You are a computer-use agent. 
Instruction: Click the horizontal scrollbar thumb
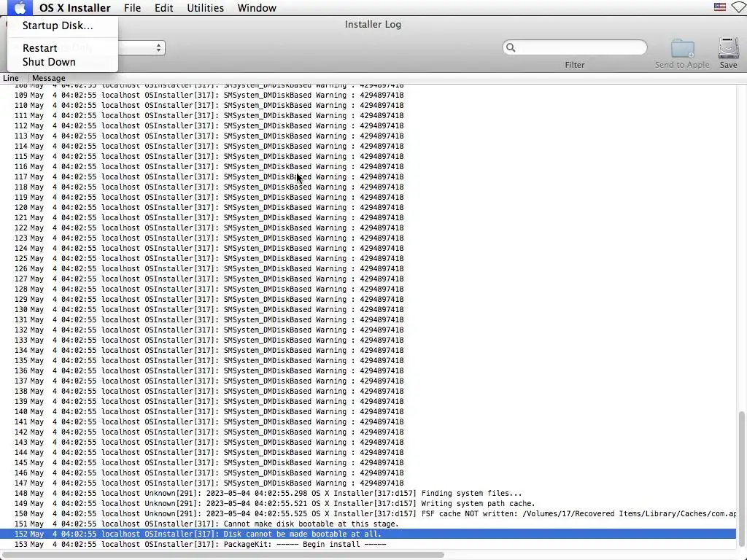coord(223,555)
